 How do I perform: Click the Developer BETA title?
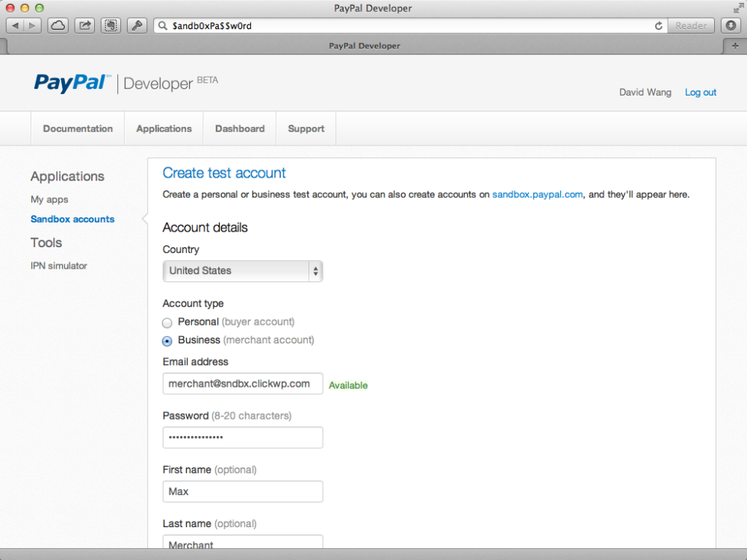click(170, 84)
